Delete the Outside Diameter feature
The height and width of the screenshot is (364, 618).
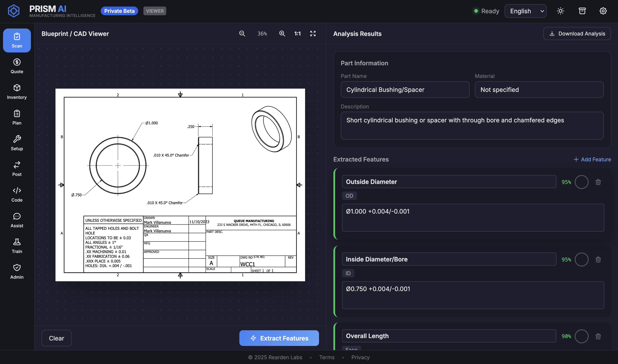[598, 182]
